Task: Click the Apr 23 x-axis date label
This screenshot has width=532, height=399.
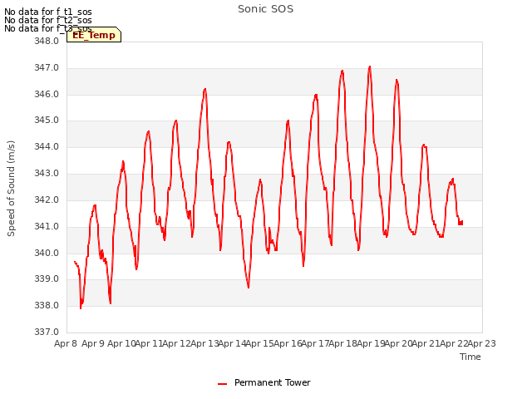Action: click(x=482, y=343)
